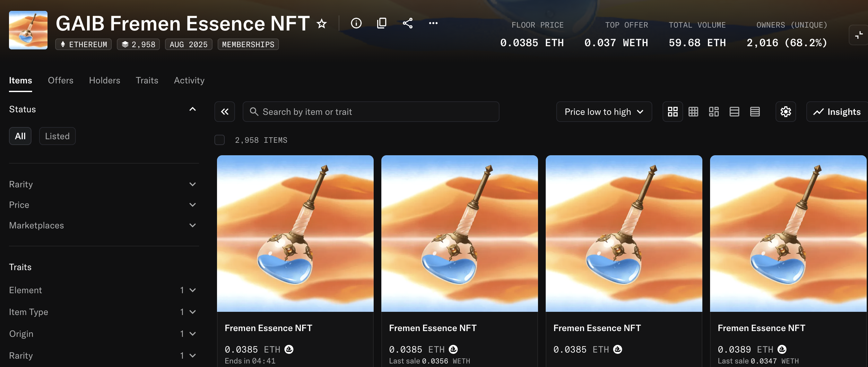Viewport: 868px width, 367px height.
Task: Select the Listed status filter
Action: (57, 136)
